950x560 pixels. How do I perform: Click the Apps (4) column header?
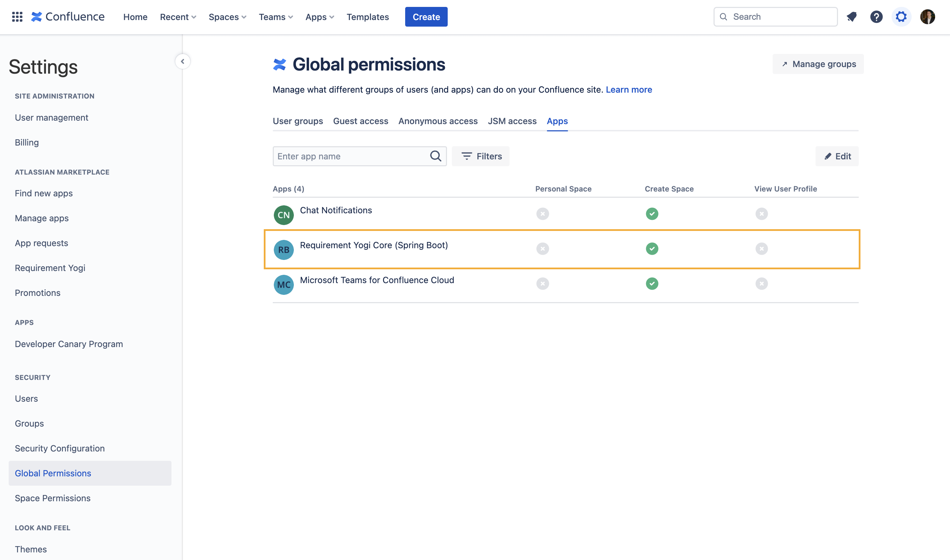pyautogui.click(x=288, y=189)
